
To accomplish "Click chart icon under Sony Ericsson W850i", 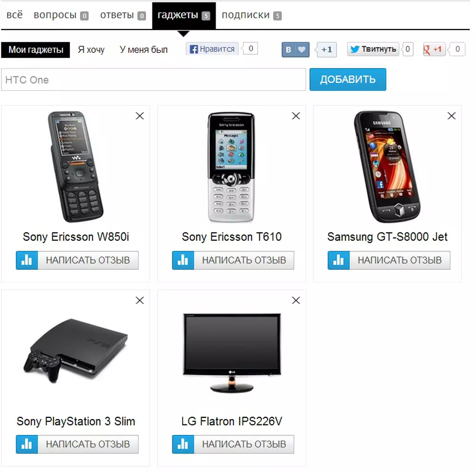I will point(27,260).
